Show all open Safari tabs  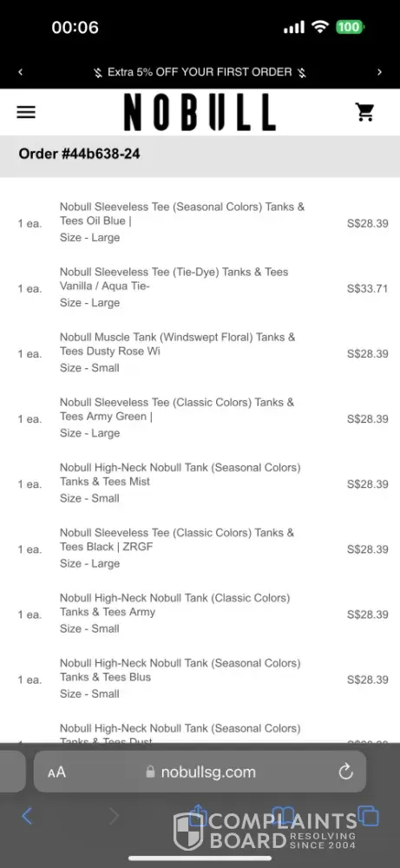coord(368,816)
